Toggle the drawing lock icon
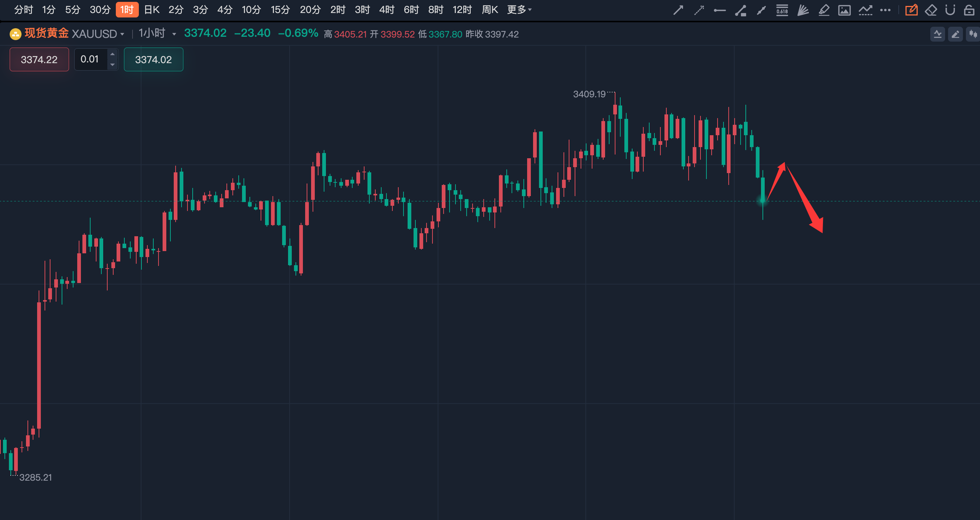 (x=969, y=10)
